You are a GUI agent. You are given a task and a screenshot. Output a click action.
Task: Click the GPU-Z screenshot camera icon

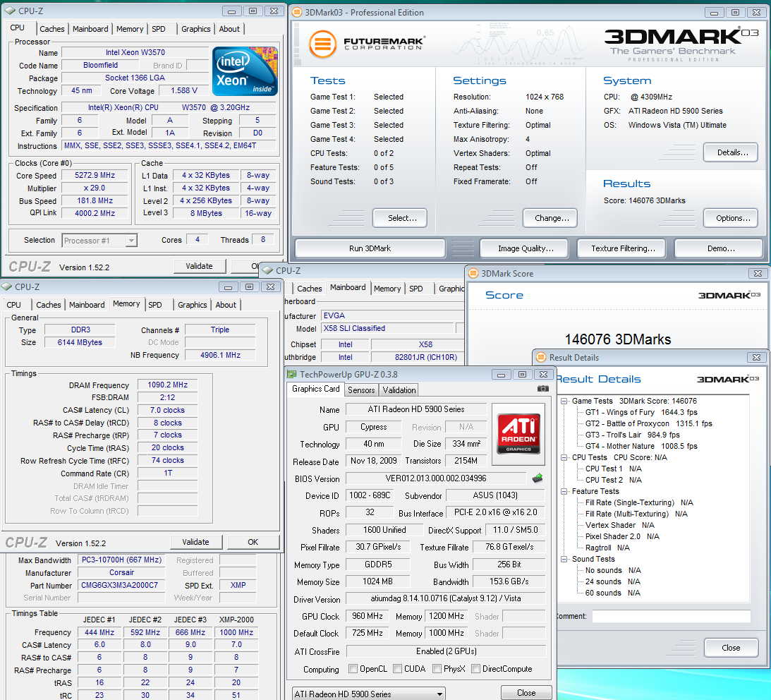542,389
